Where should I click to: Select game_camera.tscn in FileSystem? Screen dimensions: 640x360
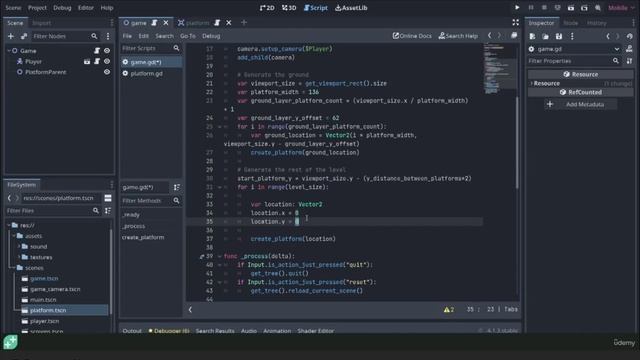coord(55,289)
